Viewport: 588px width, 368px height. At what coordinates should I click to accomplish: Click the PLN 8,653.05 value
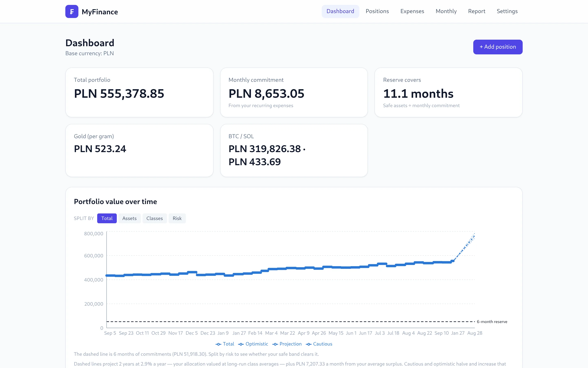(x=266, y=94)
